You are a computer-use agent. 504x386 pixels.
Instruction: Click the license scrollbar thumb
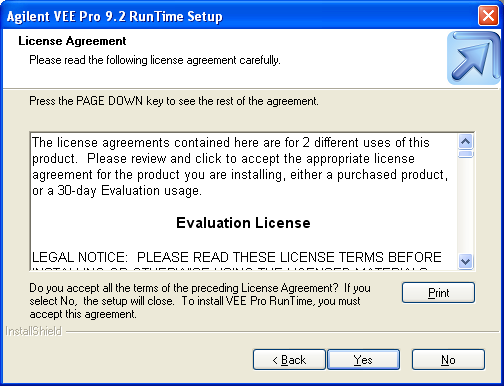pyautogui.click(x=465, y=154)
